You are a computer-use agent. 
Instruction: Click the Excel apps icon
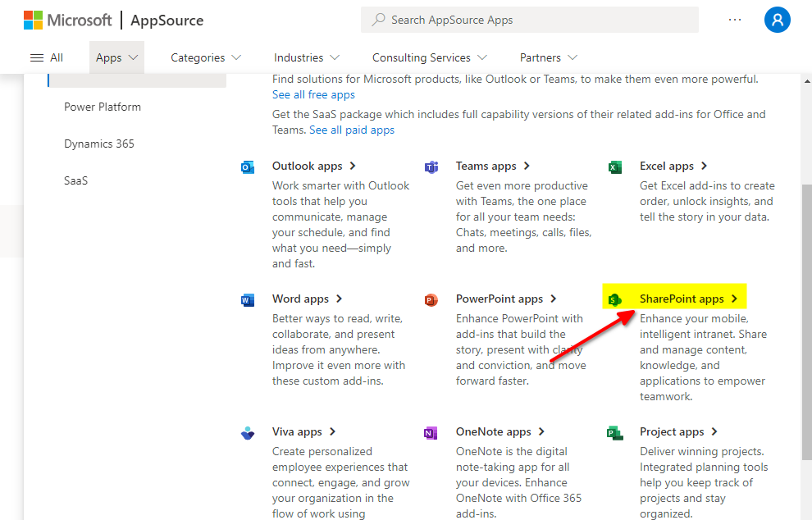[x=615, y=167]
